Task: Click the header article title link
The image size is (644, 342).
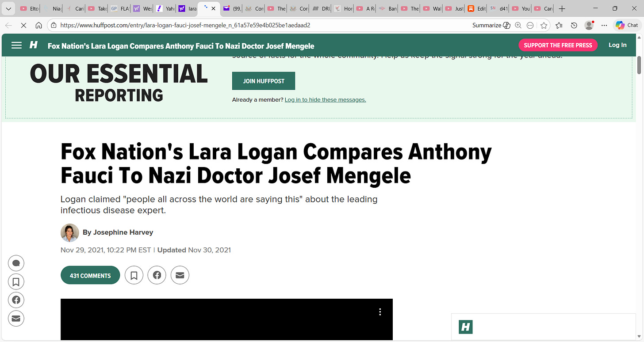Action: [x=181, y=46]
